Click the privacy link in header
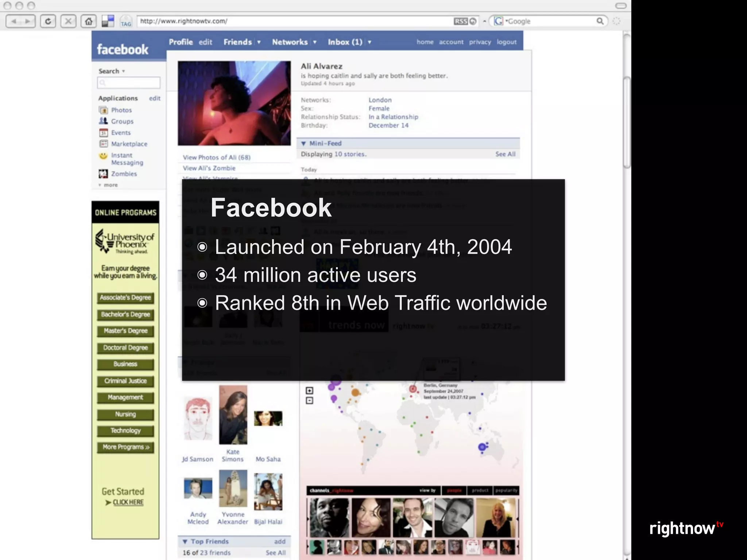Image resolution: width=747 pixels, height=560 pixels. coord(480,42)
